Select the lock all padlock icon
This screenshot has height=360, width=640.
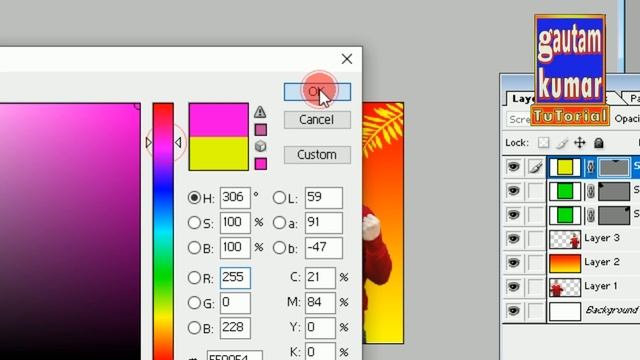tap(599, 143)
